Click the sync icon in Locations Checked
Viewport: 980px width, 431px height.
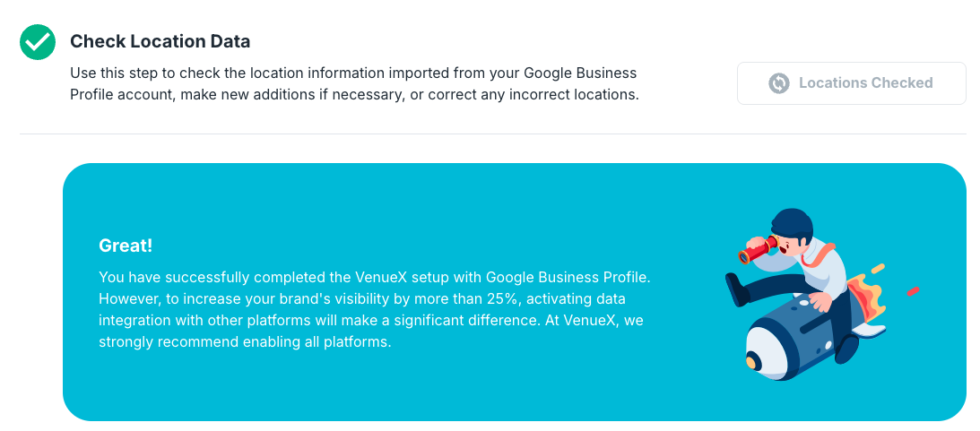point(779,83)
